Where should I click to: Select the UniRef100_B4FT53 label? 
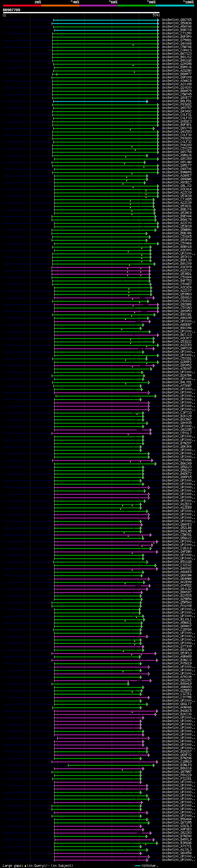pos(177,280)
